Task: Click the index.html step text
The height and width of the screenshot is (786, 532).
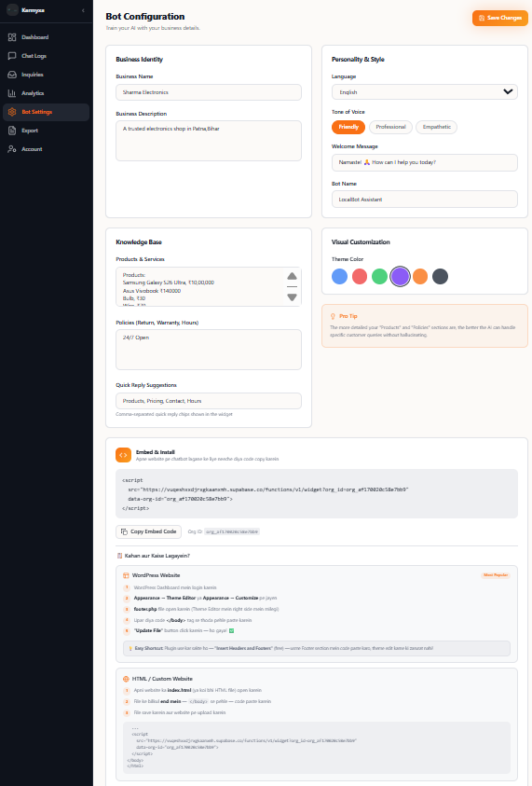Action: [198, 690]
